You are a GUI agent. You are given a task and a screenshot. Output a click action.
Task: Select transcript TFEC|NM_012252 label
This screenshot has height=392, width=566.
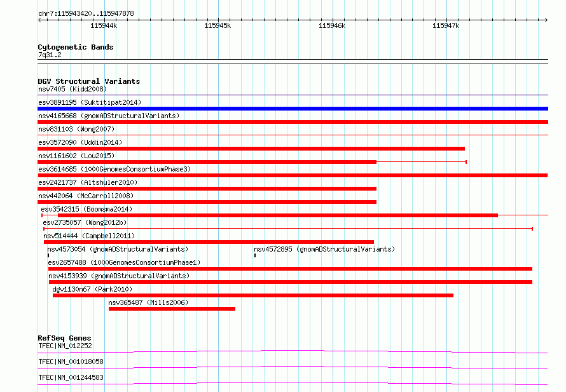pos(66,346)
